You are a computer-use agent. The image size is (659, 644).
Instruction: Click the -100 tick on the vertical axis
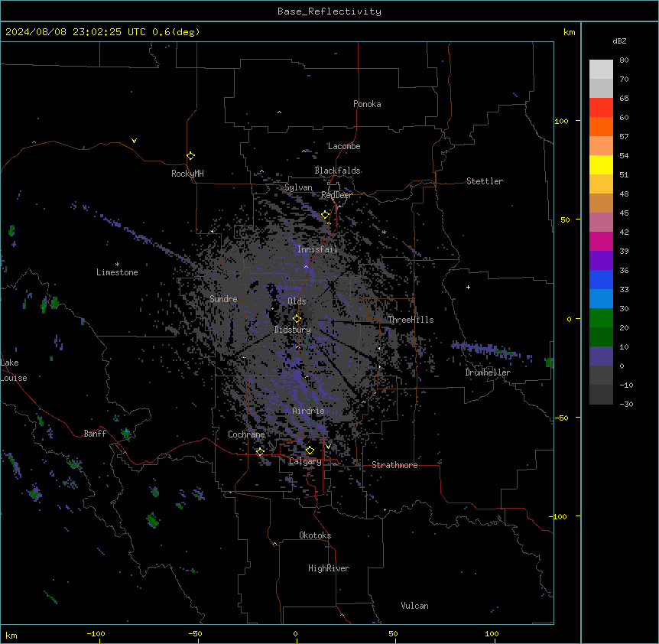(558, 516)
